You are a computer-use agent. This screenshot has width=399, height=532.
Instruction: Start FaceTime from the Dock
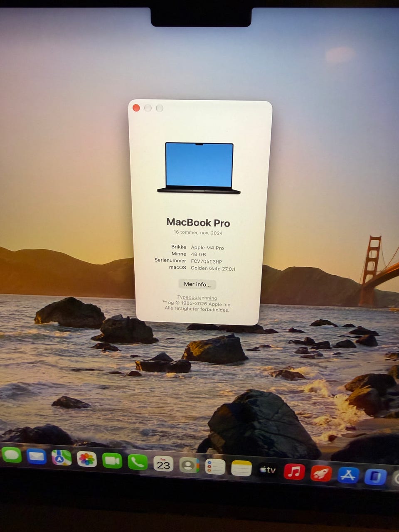[x=112, y=461]
